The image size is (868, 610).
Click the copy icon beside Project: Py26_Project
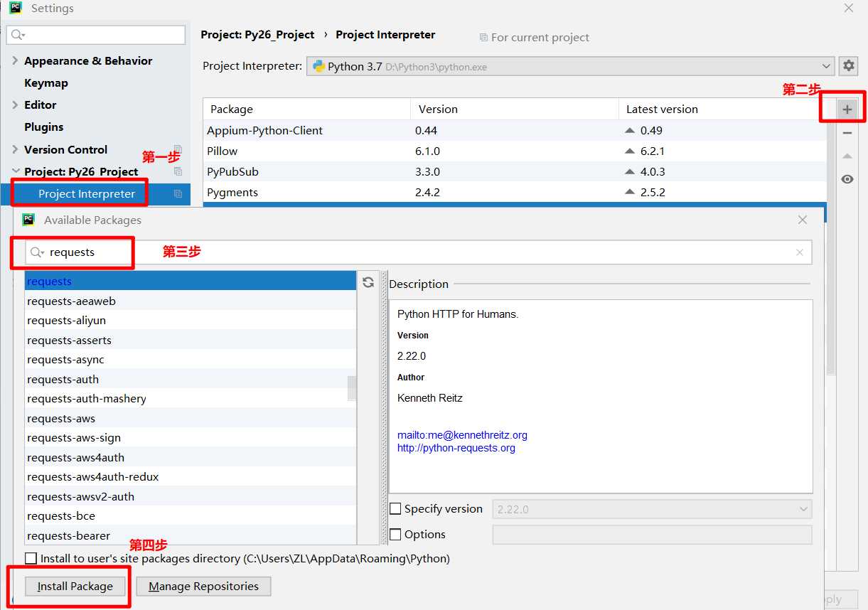[178, 171]
